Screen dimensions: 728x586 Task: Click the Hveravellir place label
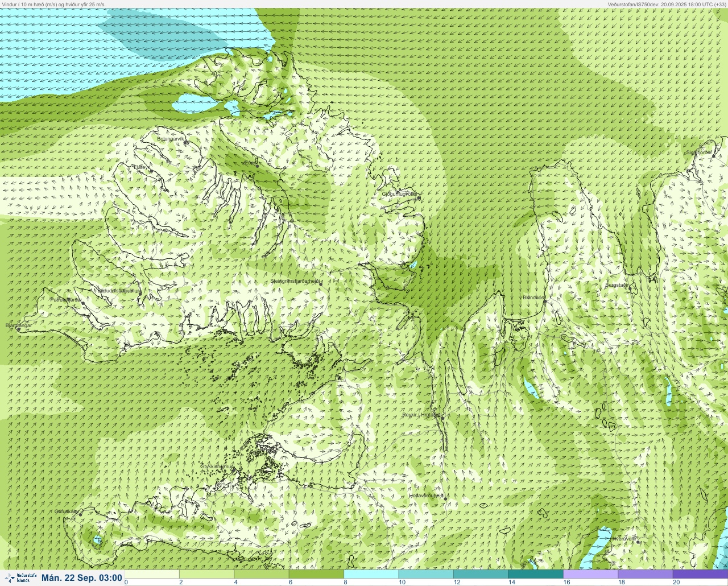[624, 538]
